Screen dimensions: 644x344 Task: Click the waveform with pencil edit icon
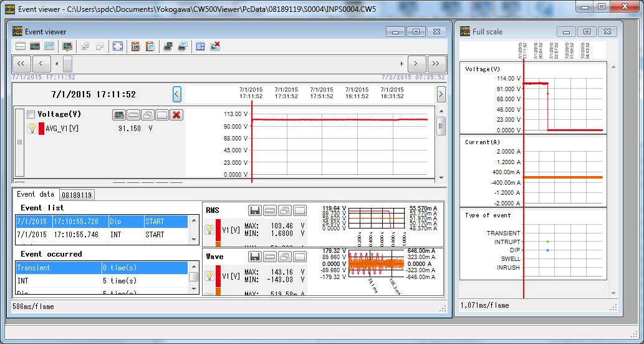coord(67,46)
